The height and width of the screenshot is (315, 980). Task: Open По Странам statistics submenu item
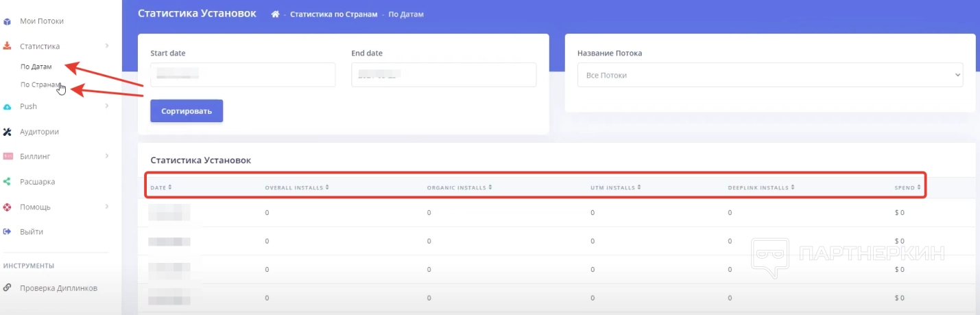pyautogui.click(x=38, y=85)
